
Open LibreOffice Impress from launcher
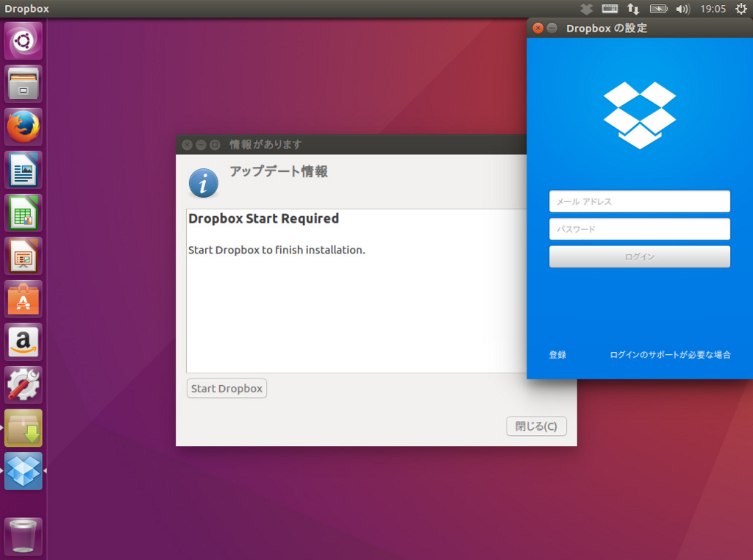(23, 256)
